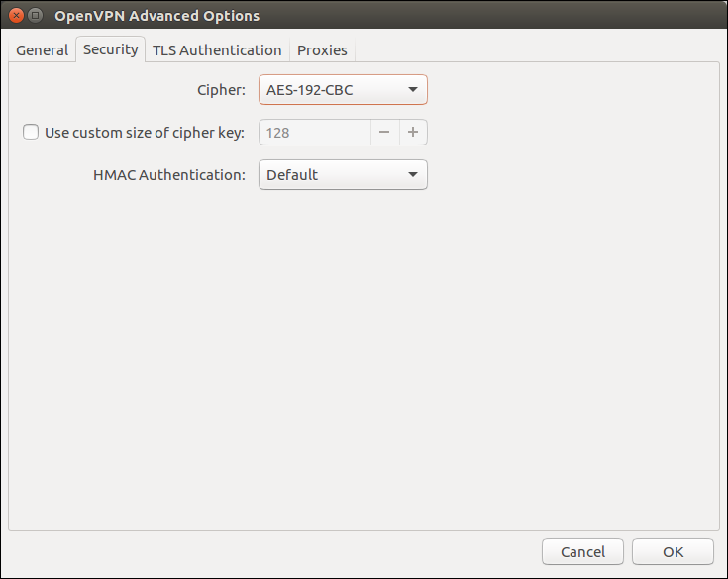Open the TLS Authentication tab
728x579 pixels.
pos(217,50)
